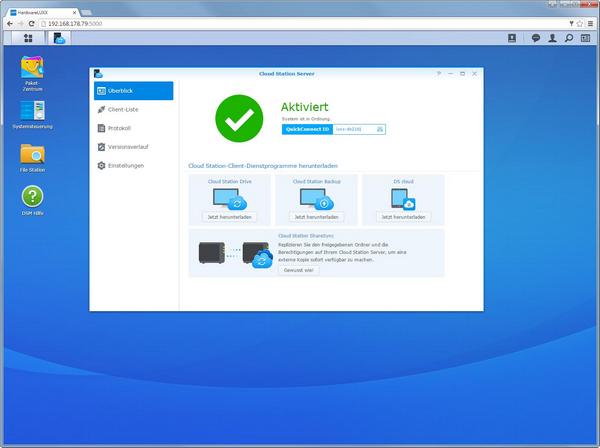Open the browser hamburger menu
This screenshot has height=448, width=600.
pyautogui.click(x=591, y=24)
